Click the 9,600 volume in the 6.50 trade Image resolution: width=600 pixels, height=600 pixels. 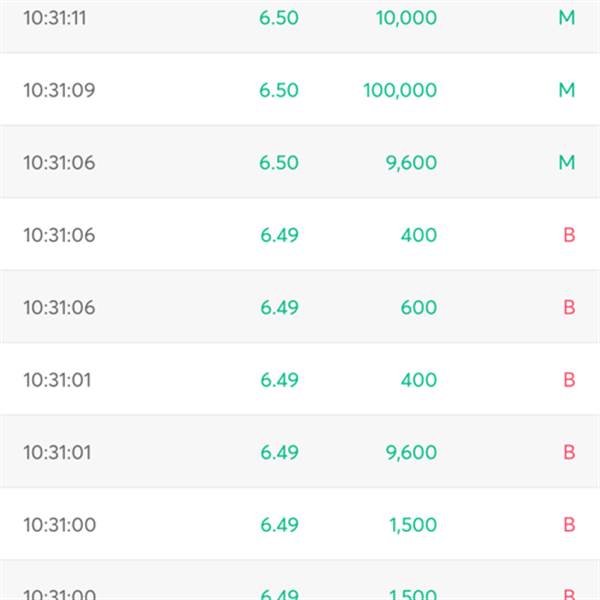(411, 163)
